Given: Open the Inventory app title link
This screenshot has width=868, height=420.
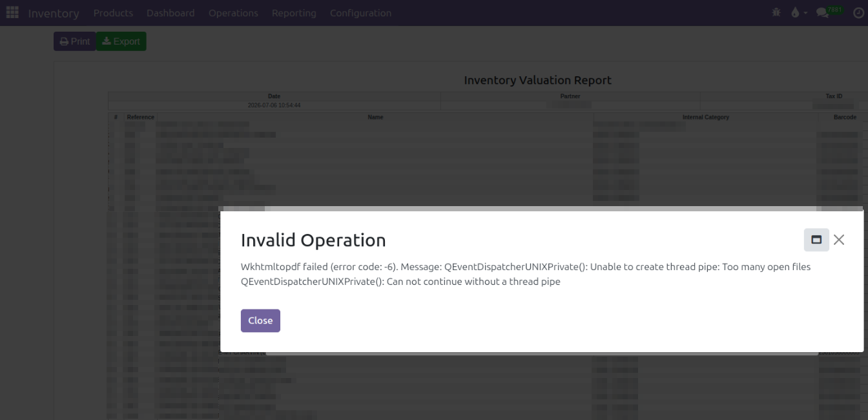Looking at the screenshot, I should (54, 13).
